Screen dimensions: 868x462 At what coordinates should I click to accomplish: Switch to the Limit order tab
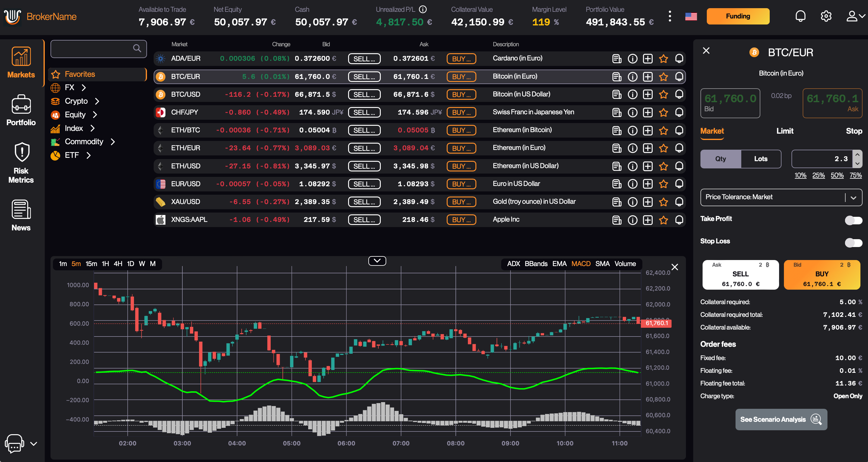click(785, 131)
